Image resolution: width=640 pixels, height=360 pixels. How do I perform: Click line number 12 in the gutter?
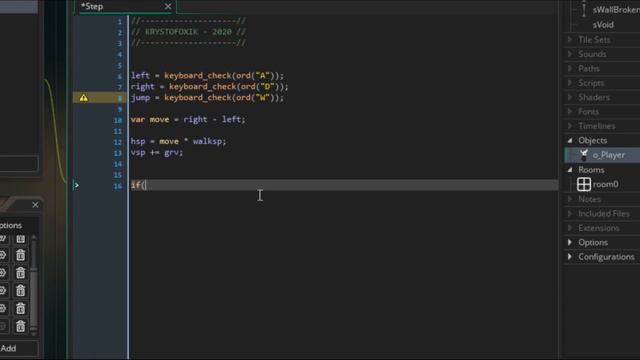point(118,142)
